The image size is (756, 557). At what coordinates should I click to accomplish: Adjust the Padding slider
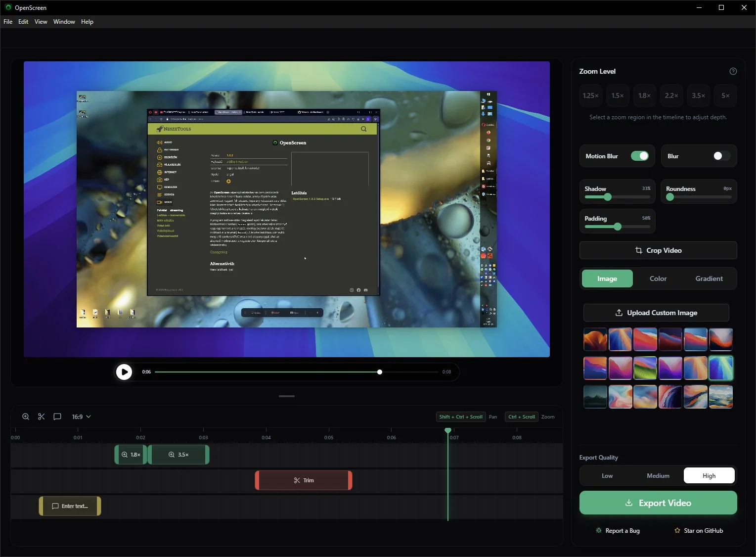[618, 227]
